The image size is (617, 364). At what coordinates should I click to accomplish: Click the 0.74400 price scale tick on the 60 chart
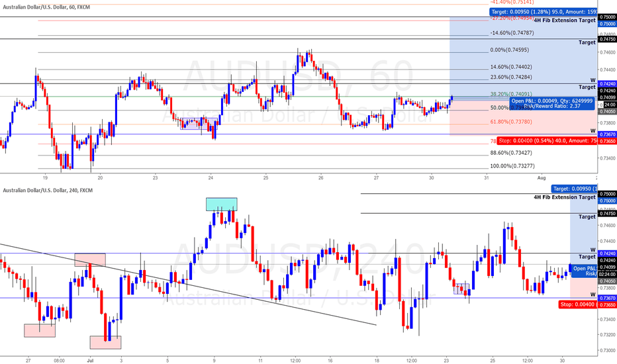point(608,70)
